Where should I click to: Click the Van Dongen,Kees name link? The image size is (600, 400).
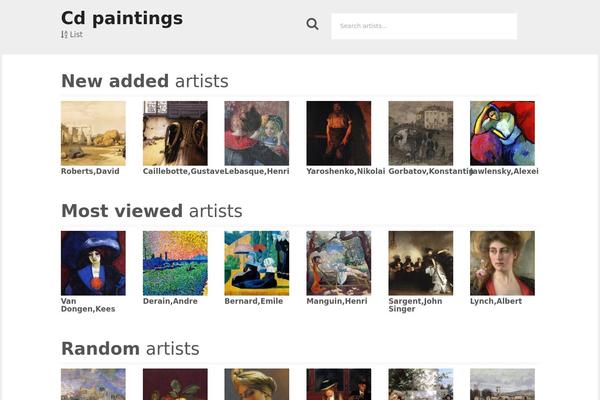[x=88, y=305]
